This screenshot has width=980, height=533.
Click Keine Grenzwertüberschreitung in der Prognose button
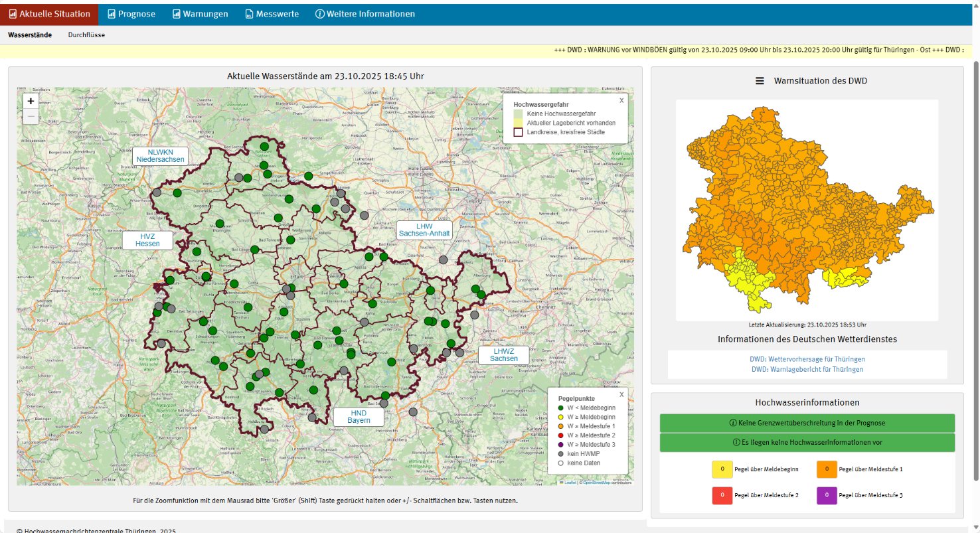(x=807, y=423)
